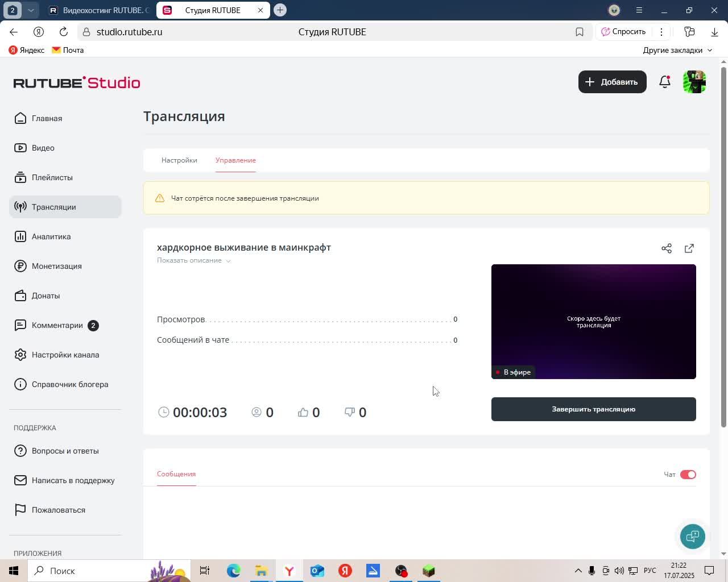Open a new browser tab
The image size is (728, 582).
coord(280,10)
